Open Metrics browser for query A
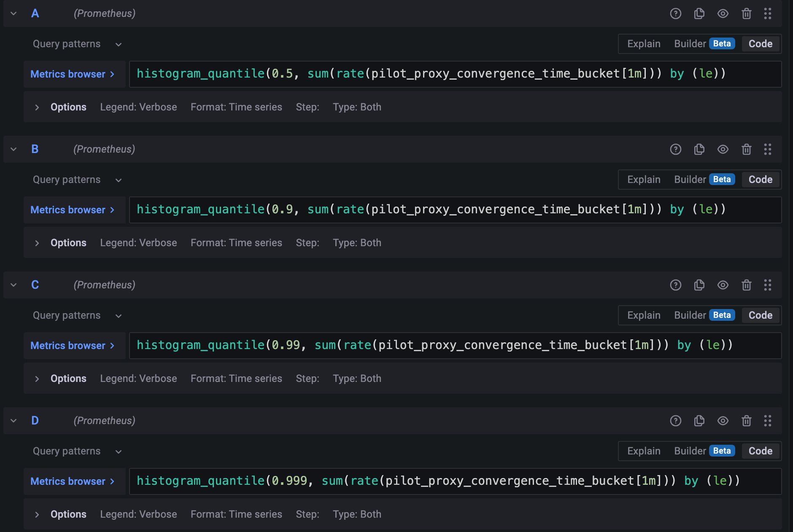The height and width of the screenshot is (532, 793). click(x=74, y=74)
